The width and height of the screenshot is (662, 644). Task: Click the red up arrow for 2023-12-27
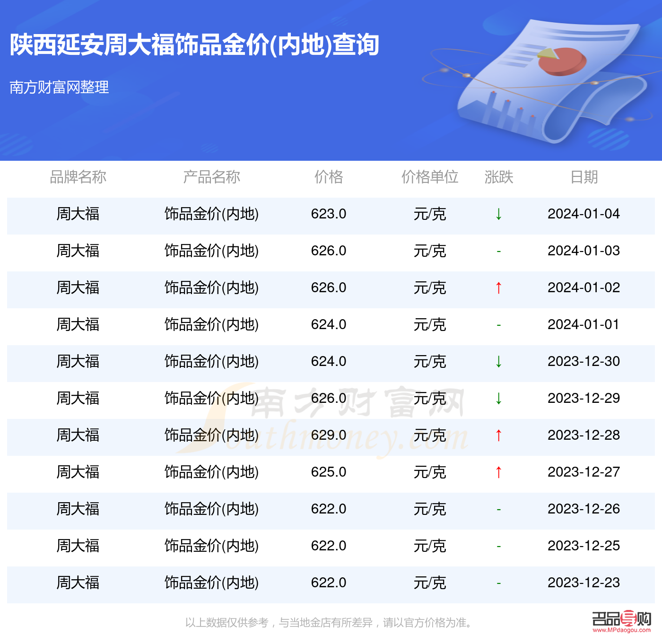point(498,472)
